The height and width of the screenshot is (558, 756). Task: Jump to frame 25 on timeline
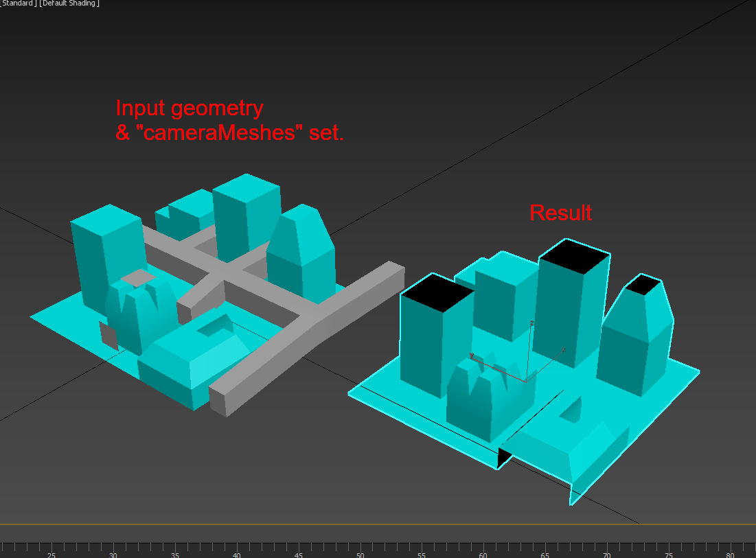click(x=51, y=549)
